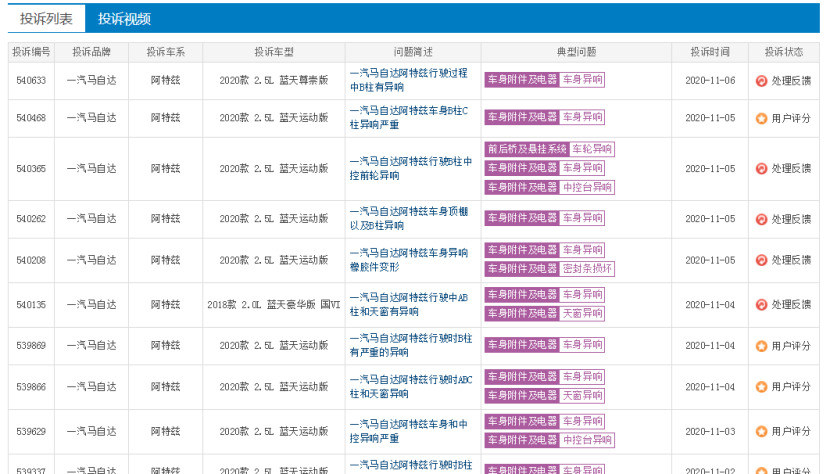Click brand 一汽马自达 in row 540633
Screen dimensions: 830x474
(x=92, y=81)
